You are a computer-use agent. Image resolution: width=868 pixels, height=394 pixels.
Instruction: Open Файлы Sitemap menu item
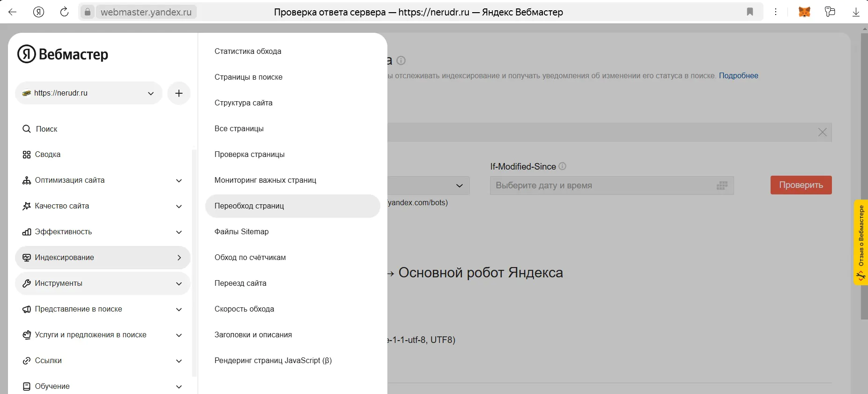click(x=293, y=232)
